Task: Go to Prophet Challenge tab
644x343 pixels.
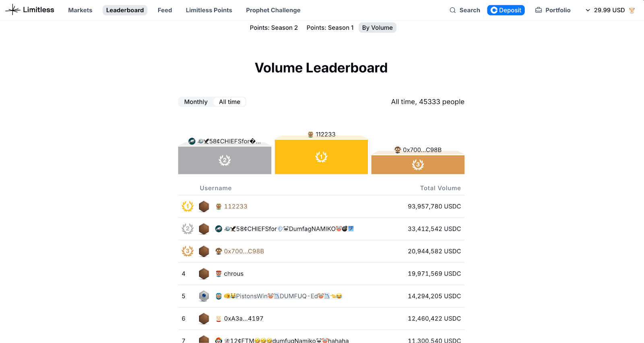Action: [273, 10]
